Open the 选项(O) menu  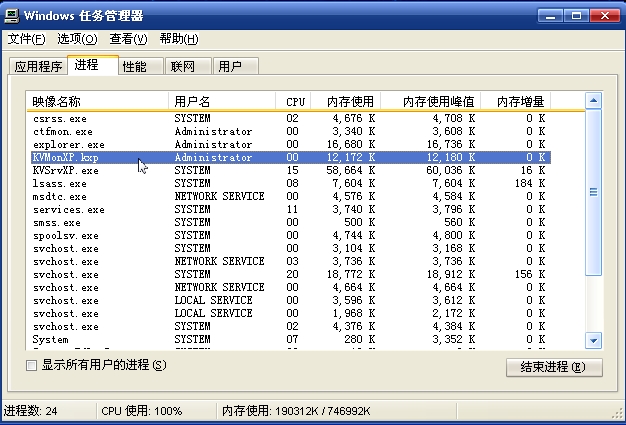pyautogui.click(x=77, y=39)
